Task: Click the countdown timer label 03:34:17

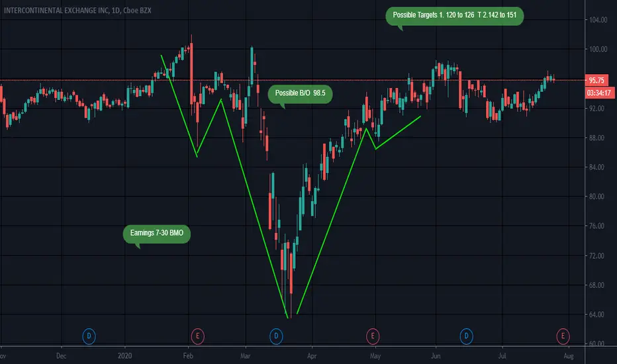Action: (x=599, y=93)
